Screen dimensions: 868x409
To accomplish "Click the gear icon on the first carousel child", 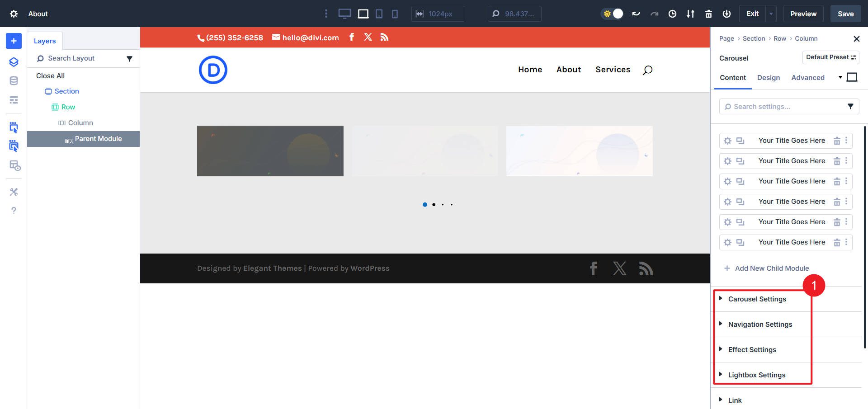I will tap(728, 141).
